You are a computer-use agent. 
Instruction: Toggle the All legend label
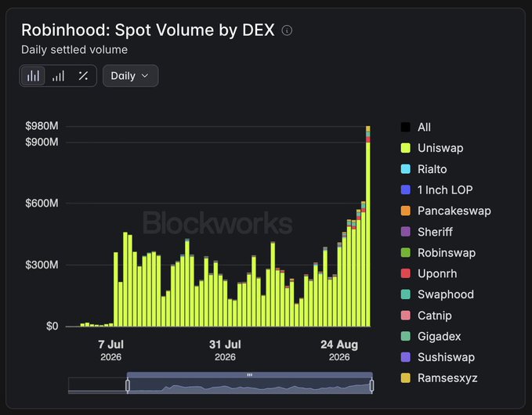click(424, 127)
